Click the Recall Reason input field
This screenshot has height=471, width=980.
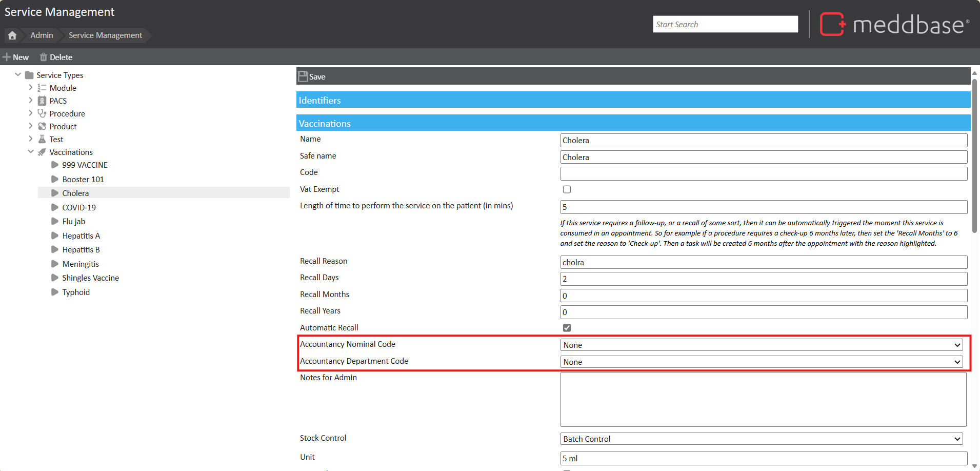coord(763,262)
